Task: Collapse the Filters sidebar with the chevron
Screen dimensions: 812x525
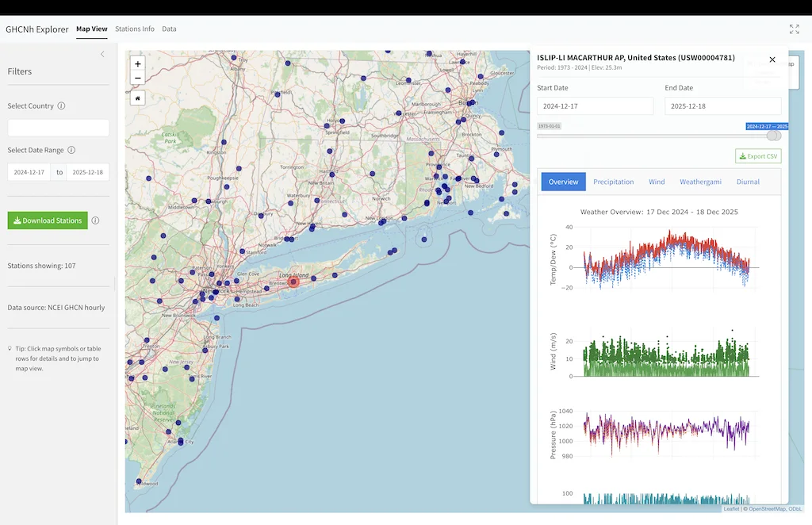Action: pos(101,54)
